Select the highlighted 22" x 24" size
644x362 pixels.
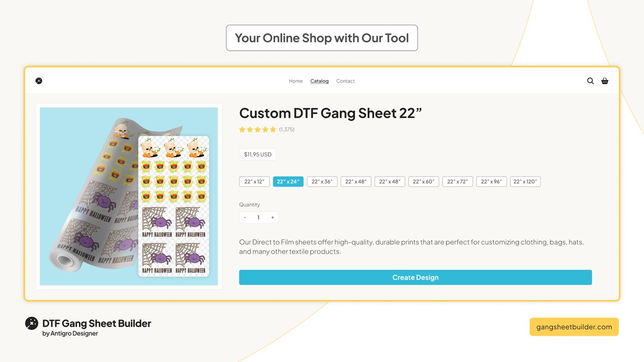(x=288, y=182)
